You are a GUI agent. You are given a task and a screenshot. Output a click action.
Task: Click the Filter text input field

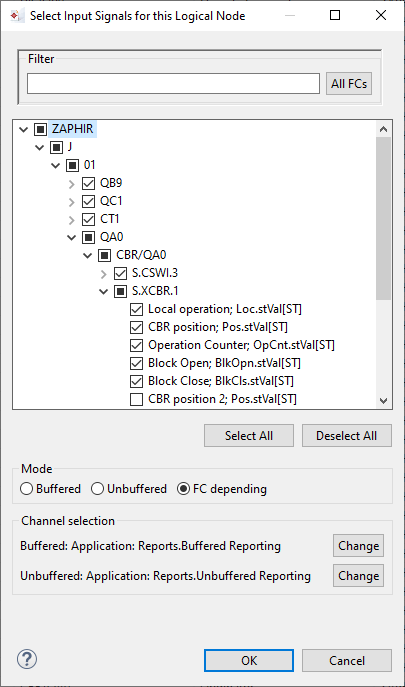[173, 83]
